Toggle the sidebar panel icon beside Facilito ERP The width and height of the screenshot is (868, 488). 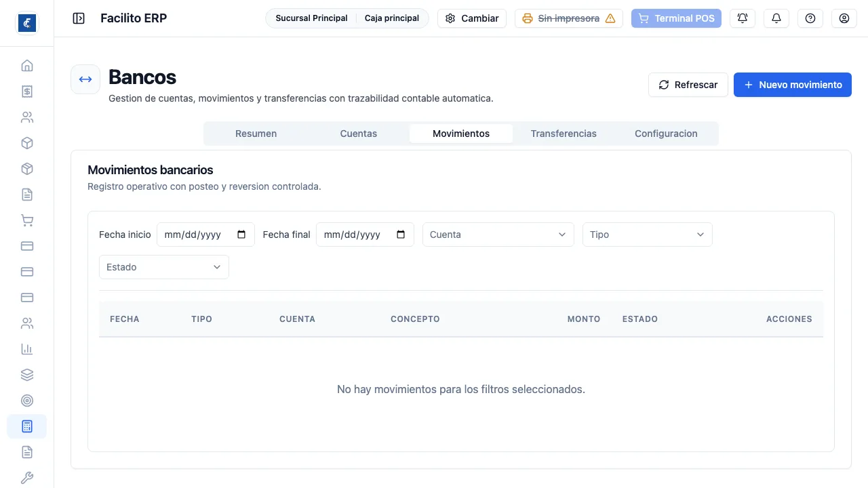(x=79, y=18)
